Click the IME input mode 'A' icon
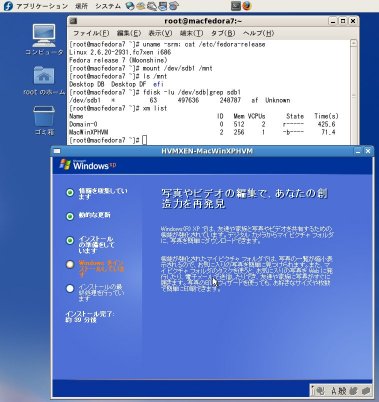Screen dimensions: 379x402 pos(334,391)
